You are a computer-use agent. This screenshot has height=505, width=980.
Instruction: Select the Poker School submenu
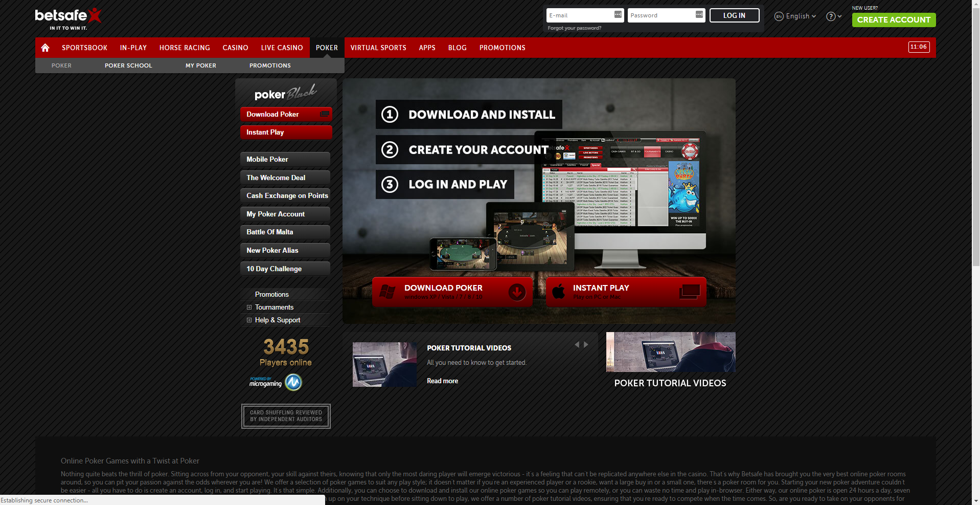(128, 65)
